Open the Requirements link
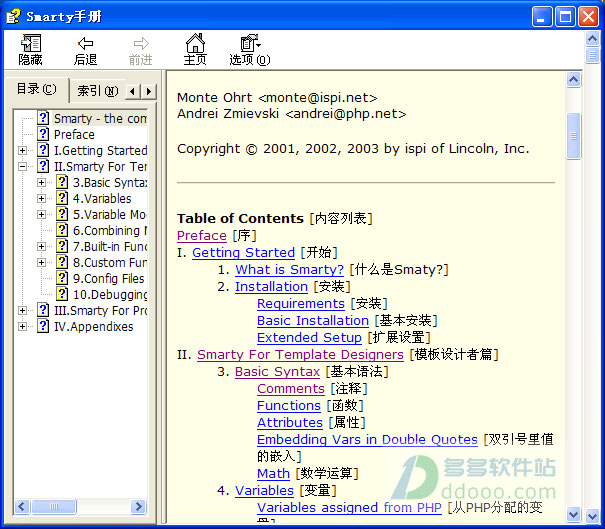The height and width of the screenshot is (529, 605). pos(301,303)
